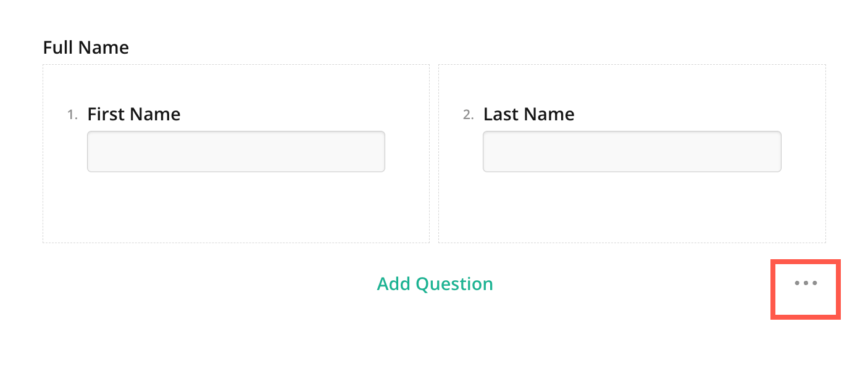Open the three-dot more options menu
Image resolution: width=868 pixels, height=374 pixels.
(x=806, y=283)
